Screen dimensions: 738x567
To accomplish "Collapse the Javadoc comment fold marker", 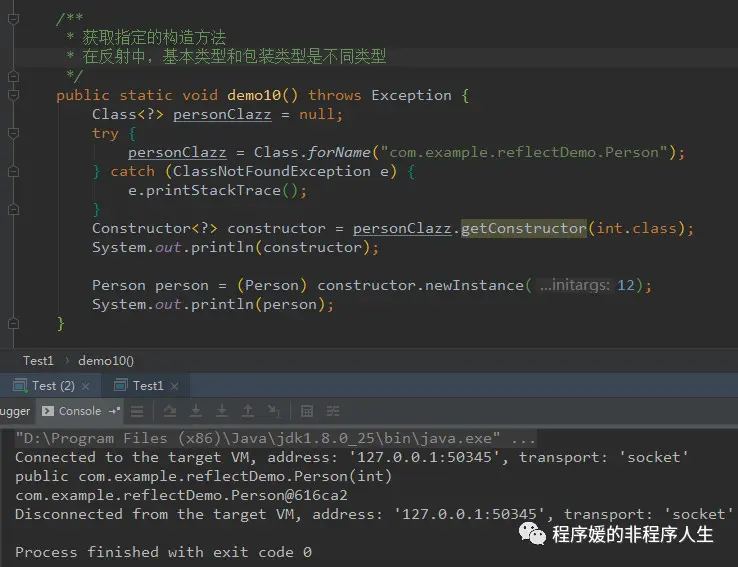I will [13, 19].
